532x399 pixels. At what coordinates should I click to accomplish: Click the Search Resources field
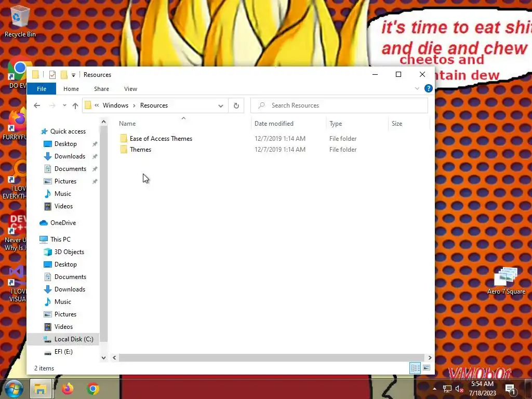[339, 105]
